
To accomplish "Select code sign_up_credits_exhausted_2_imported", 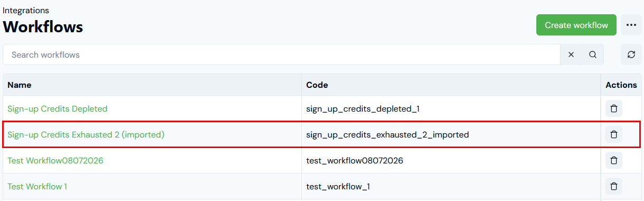I will 387,134.
